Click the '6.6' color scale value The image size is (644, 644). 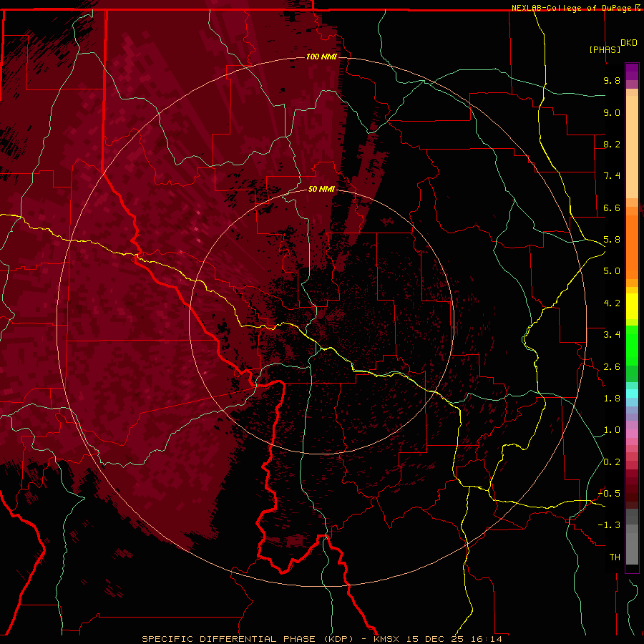click(x=612, y=208)
